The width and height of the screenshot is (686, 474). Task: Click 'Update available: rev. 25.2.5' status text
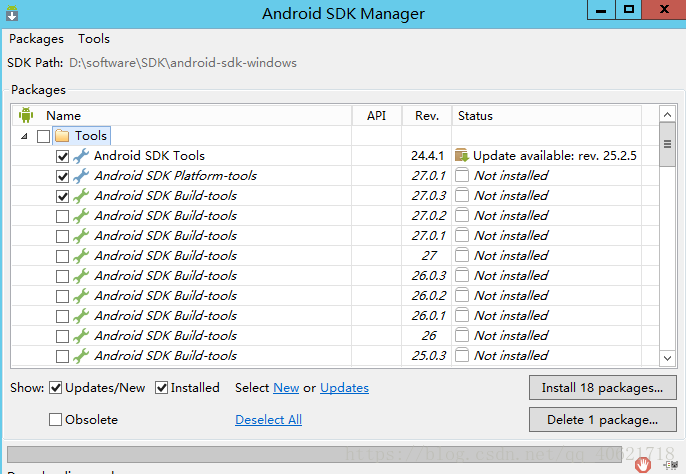pos(555,156)
